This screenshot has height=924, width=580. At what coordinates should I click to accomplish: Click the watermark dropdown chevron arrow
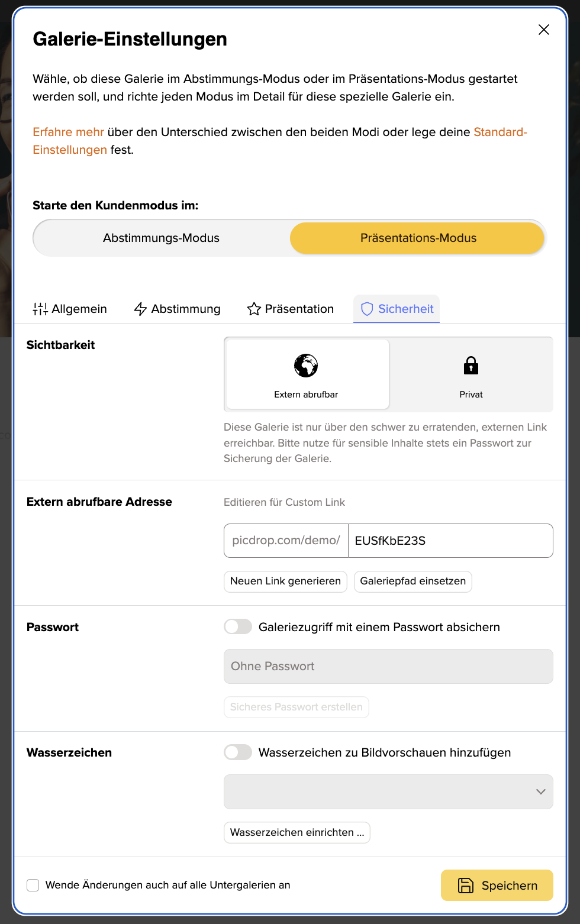point(540,791)
